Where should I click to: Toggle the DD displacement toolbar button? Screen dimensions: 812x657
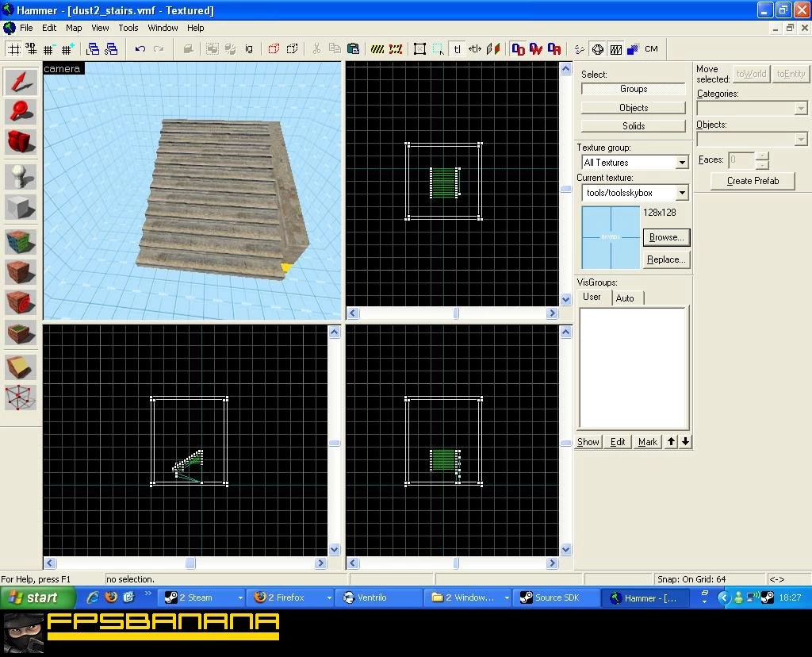pos(518,49)
